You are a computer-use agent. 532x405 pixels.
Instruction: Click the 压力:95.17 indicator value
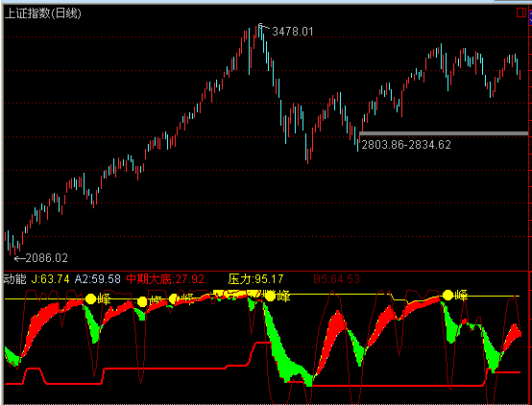(x=255, y=279)
